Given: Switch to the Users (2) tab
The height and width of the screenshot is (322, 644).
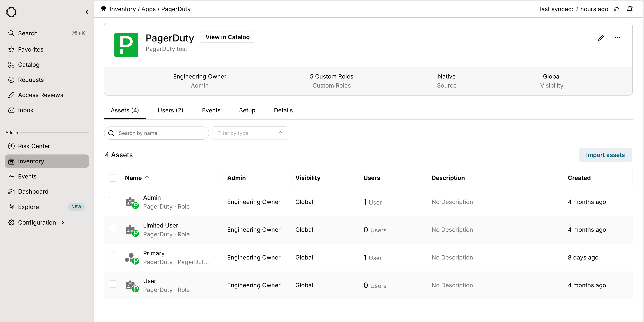Looking at the screenshot, I should pos(170,110).
